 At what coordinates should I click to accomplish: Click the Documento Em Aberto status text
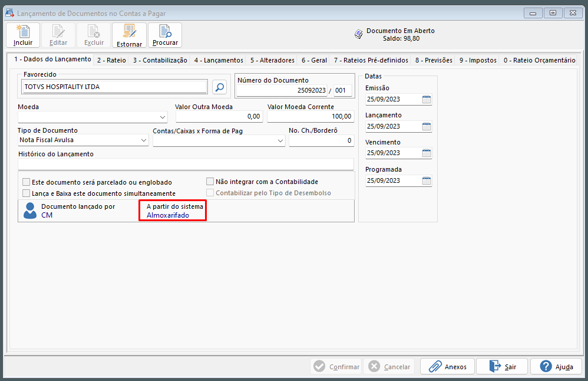(401, 31)
